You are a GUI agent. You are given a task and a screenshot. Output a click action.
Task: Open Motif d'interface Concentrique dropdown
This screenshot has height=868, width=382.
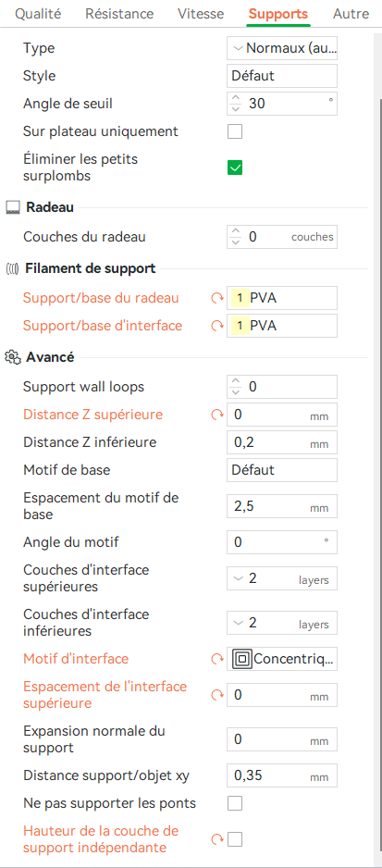[282, 659]
